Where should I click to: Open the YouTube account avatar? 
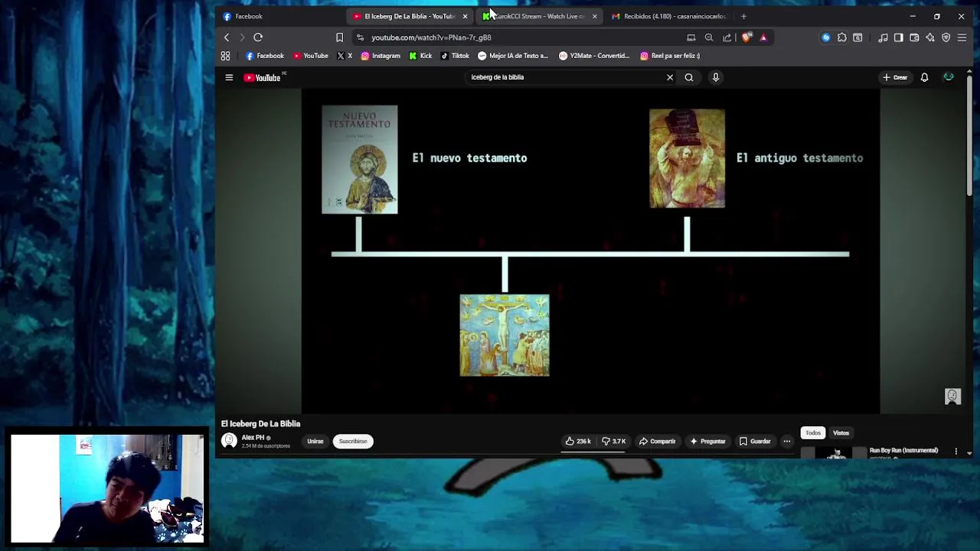949,77
